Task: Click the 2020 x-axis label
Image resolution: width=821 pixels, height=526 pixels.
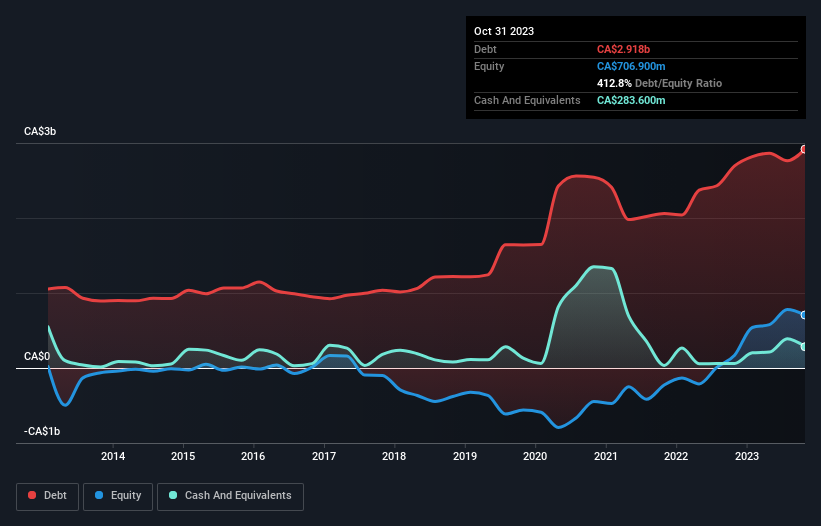Action: [535, 456]
